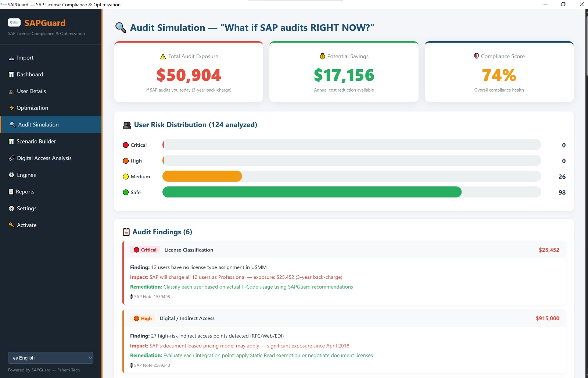
Task: Click the Dashboard chart icon
Action: pyautogui.click(x=11, y=74)
